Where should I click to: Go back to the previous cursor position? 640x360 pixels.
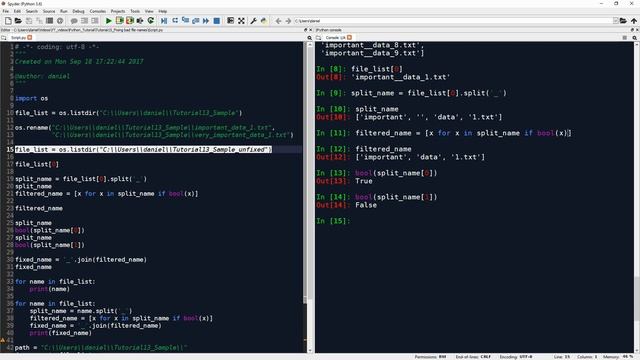[278, 20]
